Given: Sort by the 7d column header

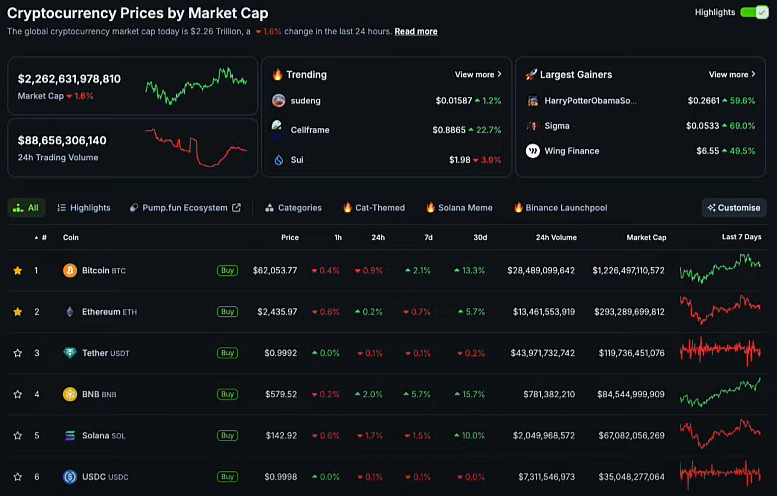Looking at the screenshot, I should 428,237.
